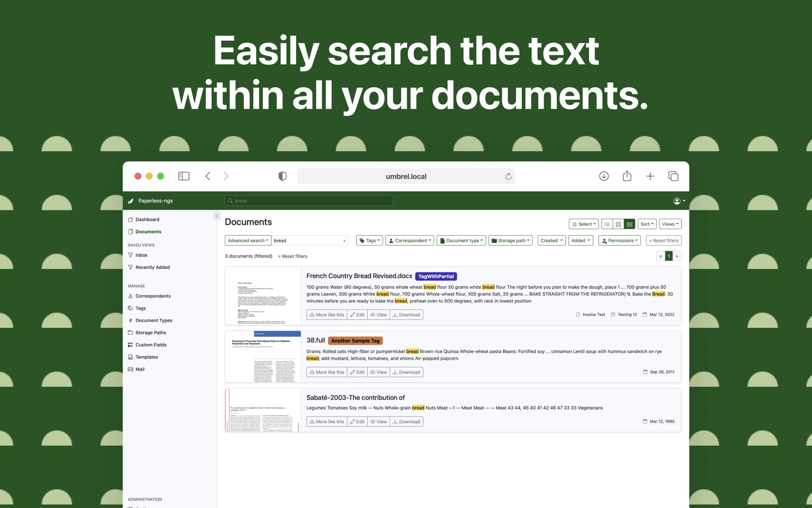Select page 1 in the pagination control
812x508 pixels.
coord(669,256)
